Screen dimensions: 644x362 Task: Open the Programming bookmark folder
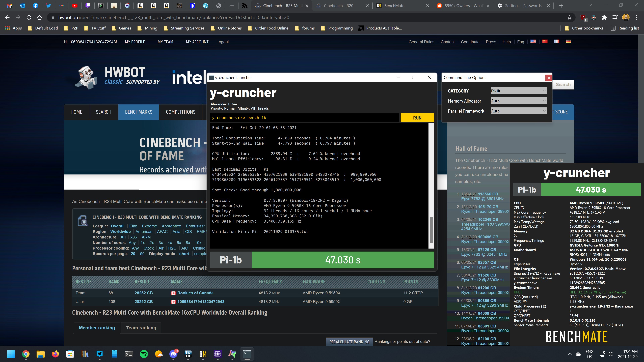pyautogui.click(x=336, y=28)
